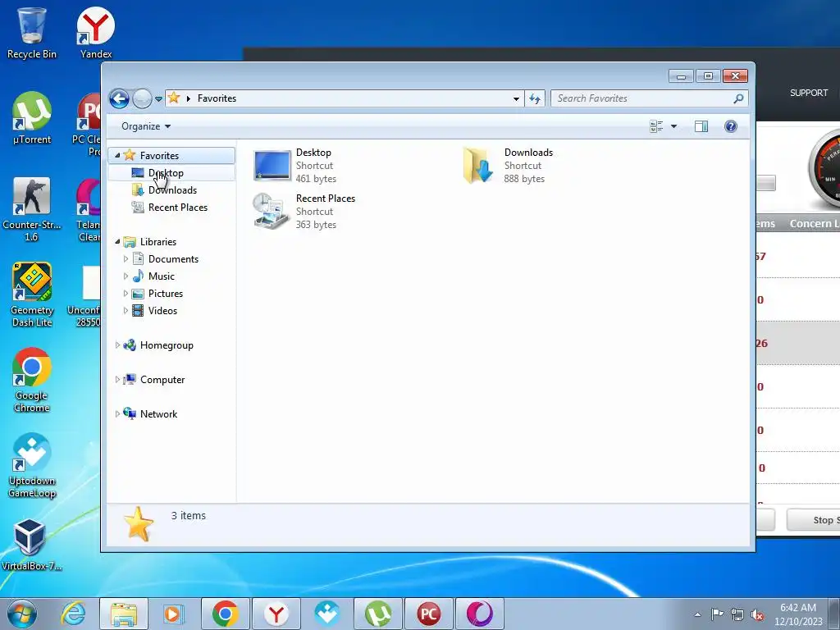Expand the Music library node
Image resolution: width=840 pixels, height=630 pixels.
(126, 276)
